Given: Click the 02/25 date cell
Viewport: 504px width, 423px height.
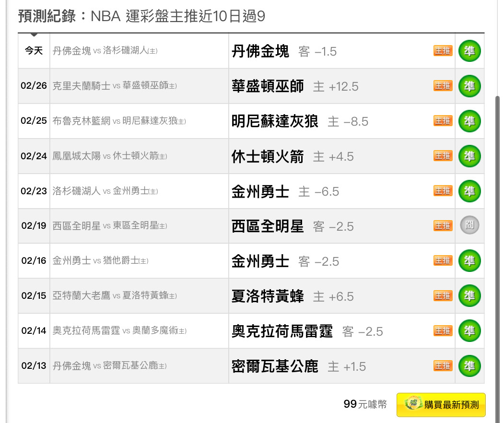Looking at the screenshot, I should (x=34, y=121).
